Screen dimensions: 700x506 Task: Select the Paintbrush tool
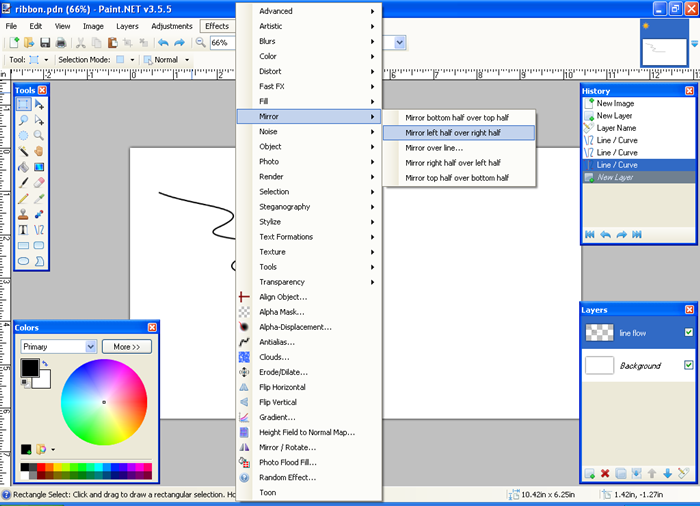click(x=23, y=183)
